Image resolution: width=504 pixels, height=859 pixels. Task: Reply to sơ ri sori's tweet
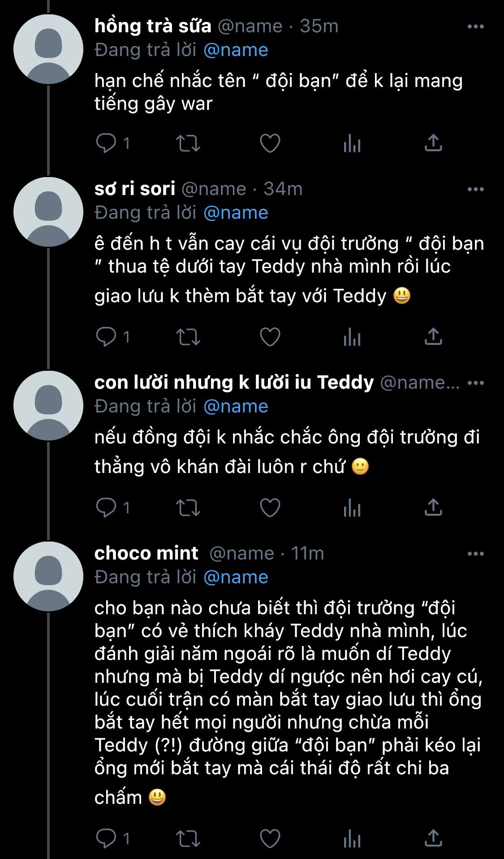point(106,337)
